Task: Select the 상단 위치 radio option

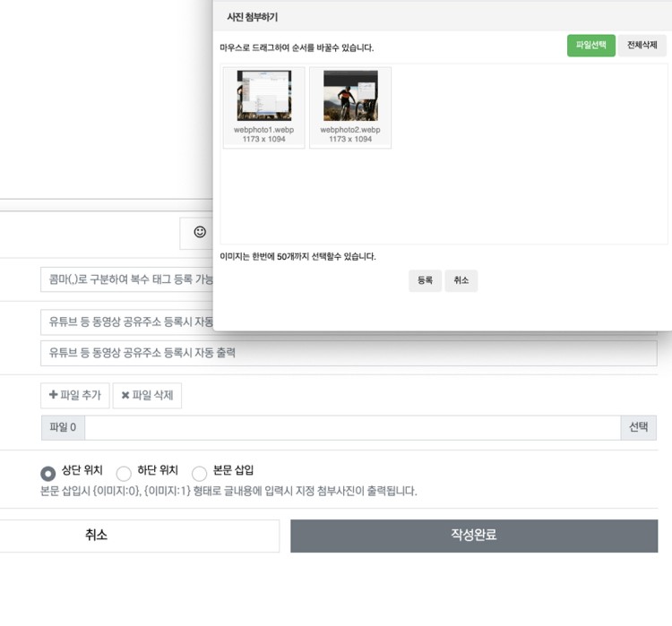Action: pyautogui.click(x=48, y=473)
